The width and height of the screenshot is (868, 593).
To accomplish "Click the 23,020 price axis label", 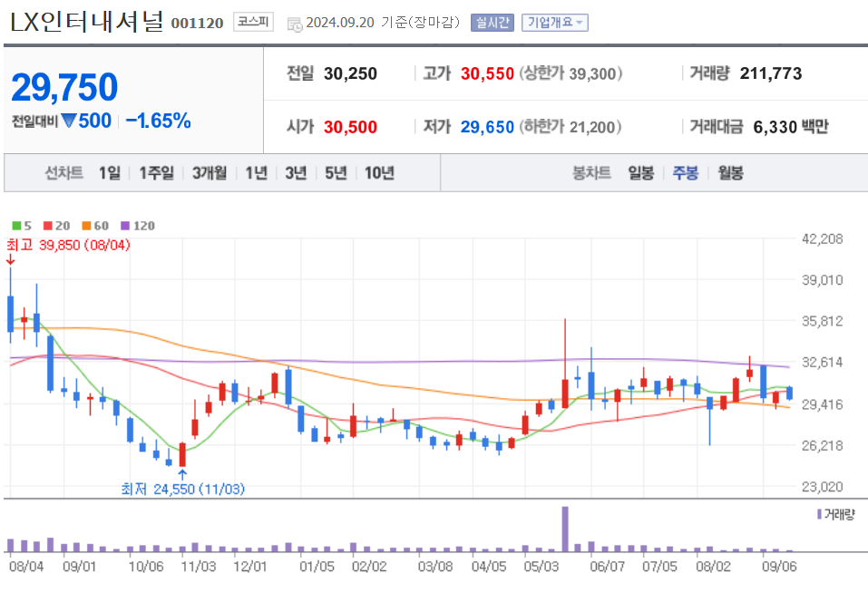I will click(822, 487).
